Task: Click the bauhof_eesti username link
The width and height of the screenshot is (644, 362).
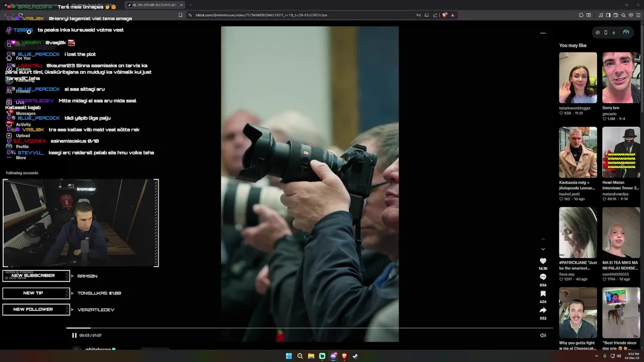Action: 570,194
